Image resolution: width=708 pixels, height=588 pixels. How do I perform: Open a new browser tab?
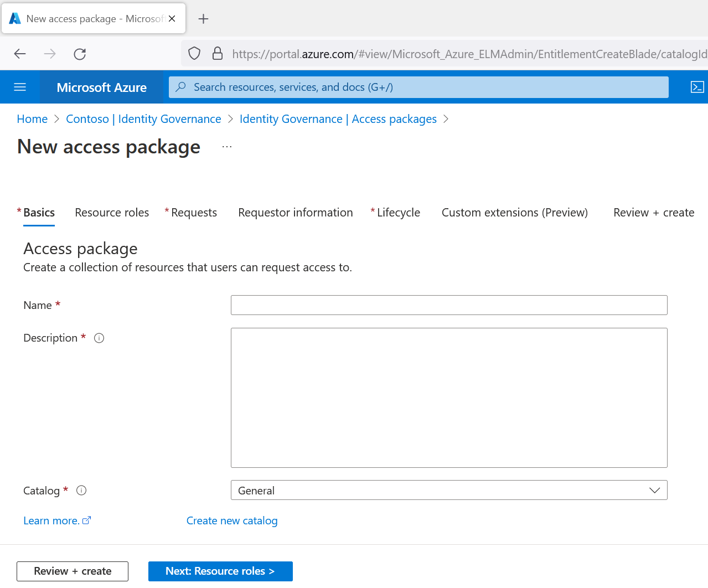tap(203, 19)
